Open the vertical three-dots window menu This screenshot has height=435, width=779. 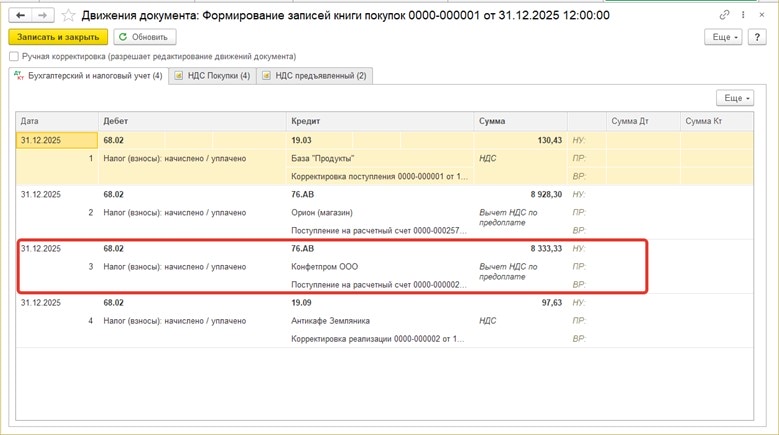point(743,15)
